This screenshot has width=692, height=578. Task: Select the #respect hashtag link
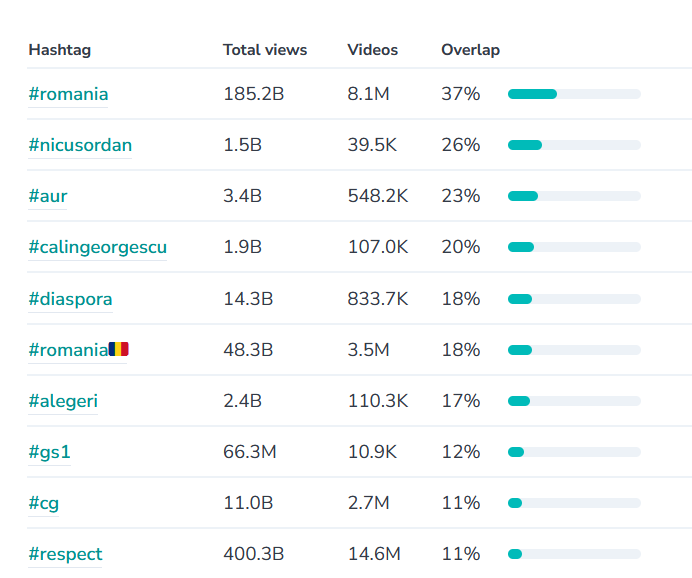(65, 554)
